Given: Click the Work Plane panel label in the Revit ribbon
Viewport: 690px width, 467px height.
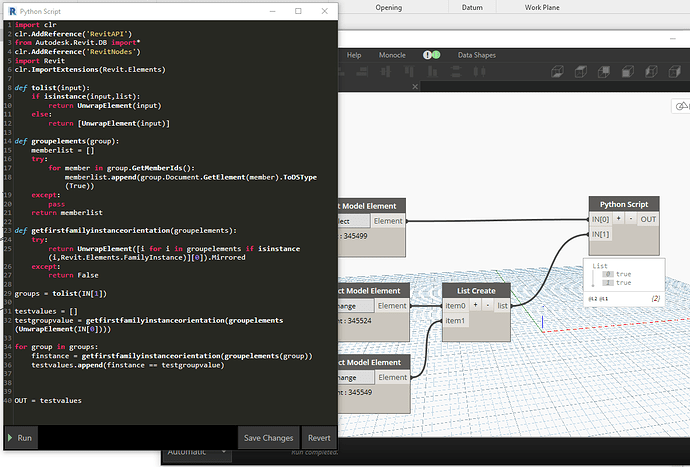Looking at the screenshot, I should [x=542, y=7].
